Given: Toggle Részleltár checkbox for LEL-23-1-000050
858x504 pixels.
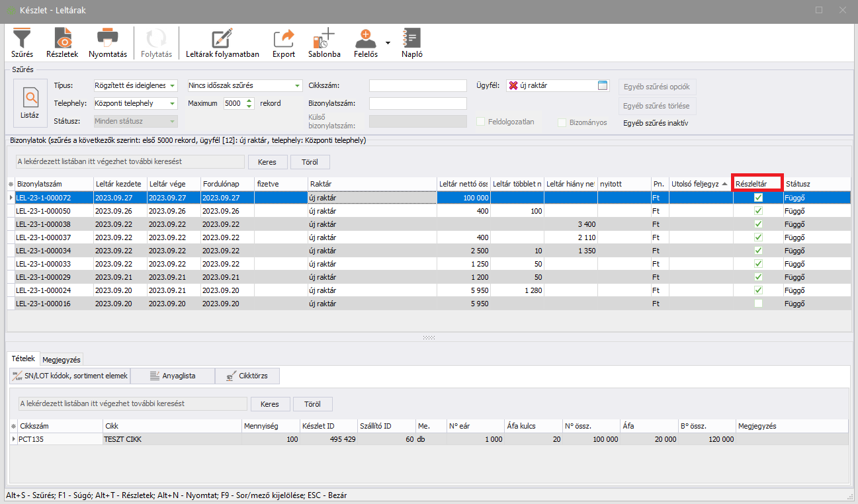Looking at the screenshot, I should pos(758,211).
